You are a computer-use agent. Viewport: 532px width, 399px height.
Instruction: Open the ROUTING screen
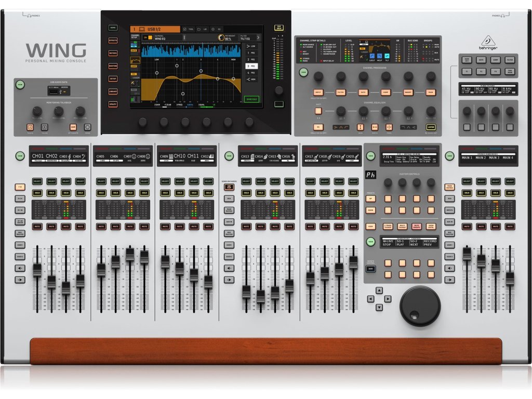point(113,66)
